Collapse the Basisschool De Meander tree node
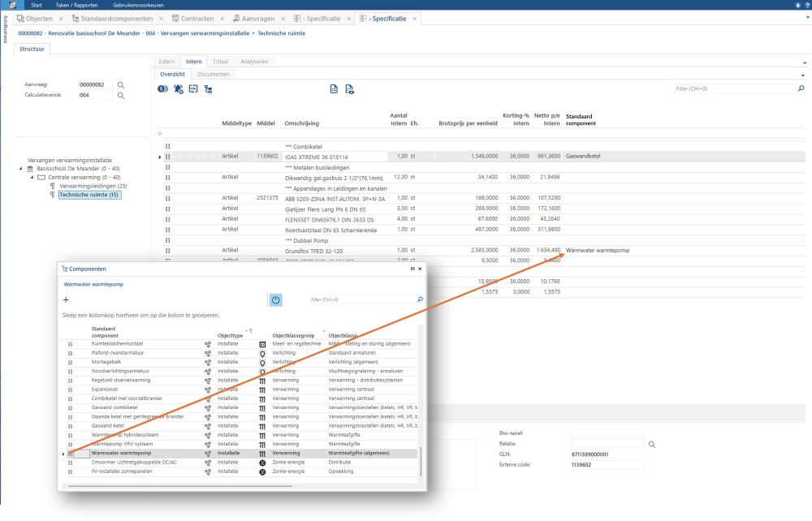 [x=21, y=169]
